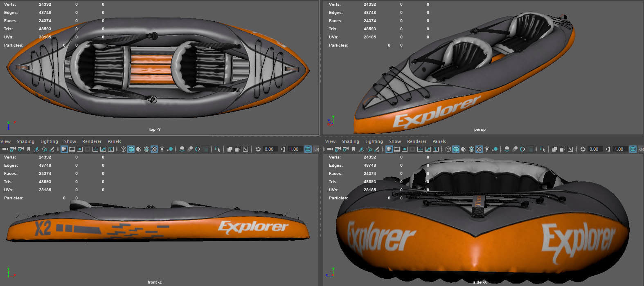This screenshot has height=286, width=644.
Task: Toggle Grid display in front -Z panel toolbar
Action: pos(64,149)
